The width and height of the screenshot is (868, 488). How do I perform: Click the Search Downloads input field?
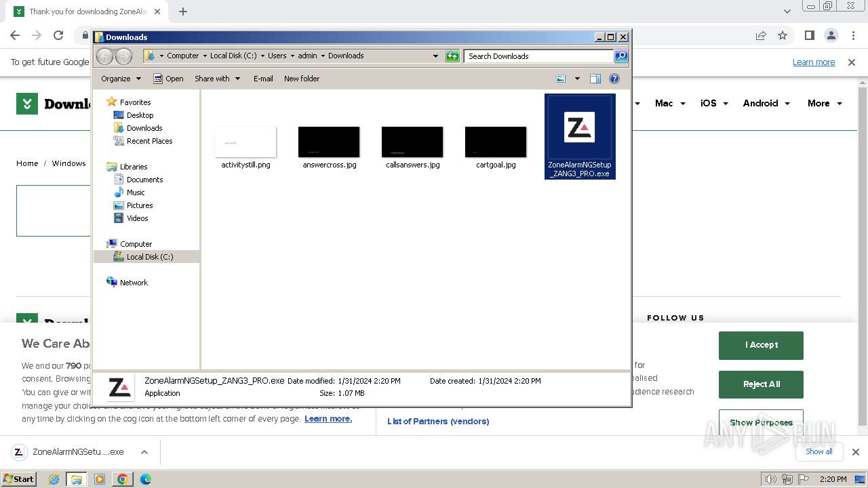pyautogui.click(x=539, y=56)
